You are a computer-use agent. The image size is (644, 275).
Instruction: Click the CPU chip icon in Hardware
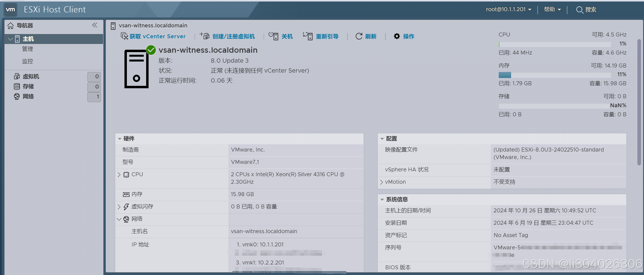coord(126,175)
